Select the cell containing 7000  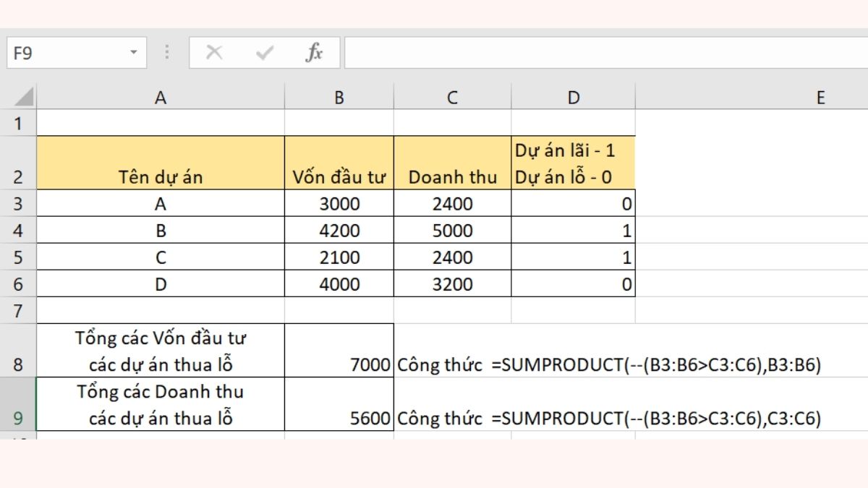(339, 351)
